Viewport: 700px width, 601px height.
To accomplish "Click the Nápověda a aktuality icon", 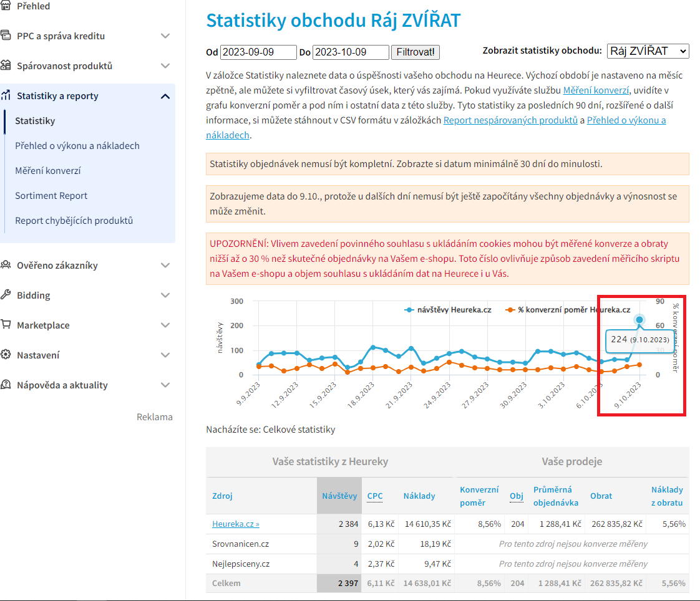I will point(6,384).
